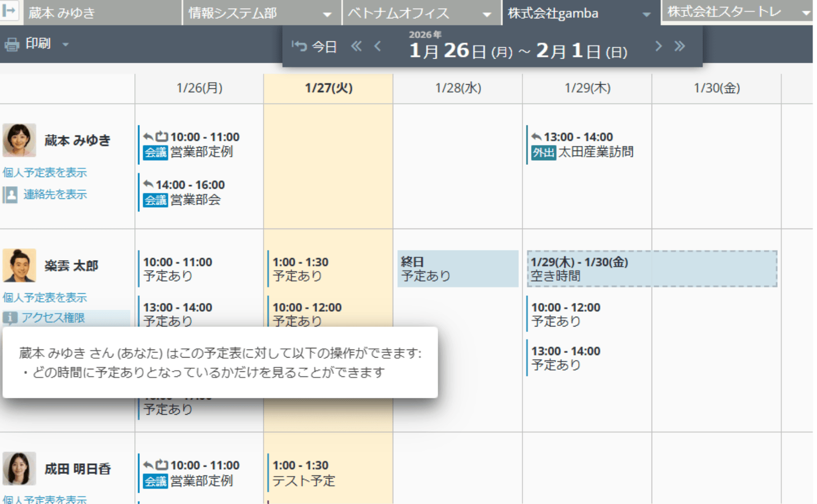Expand the 株式会社gamba dropdown
Viewport: 817px width, 504px height.
[x=646, y=14]
